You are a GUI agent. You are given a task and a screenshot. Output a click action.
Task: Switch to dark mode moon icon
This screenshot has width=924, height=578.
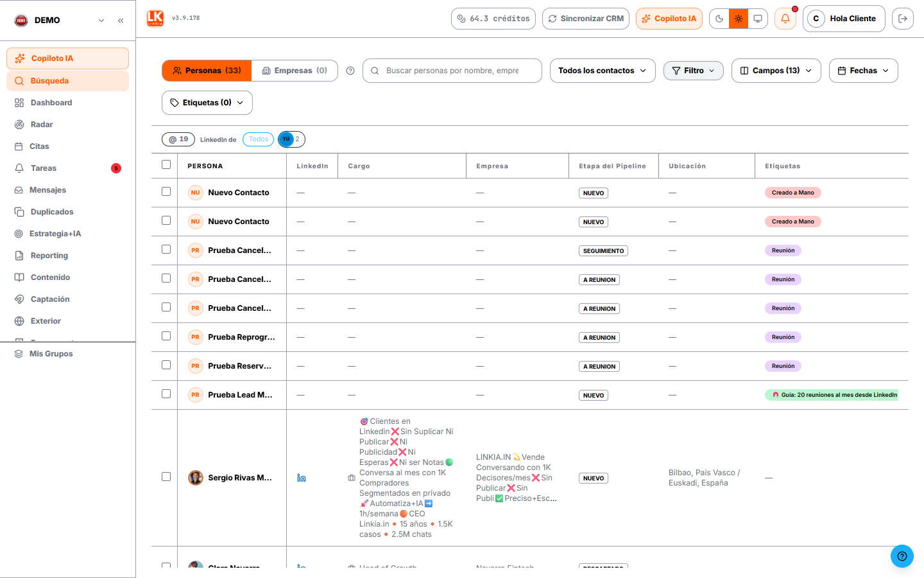click(719, 19)
